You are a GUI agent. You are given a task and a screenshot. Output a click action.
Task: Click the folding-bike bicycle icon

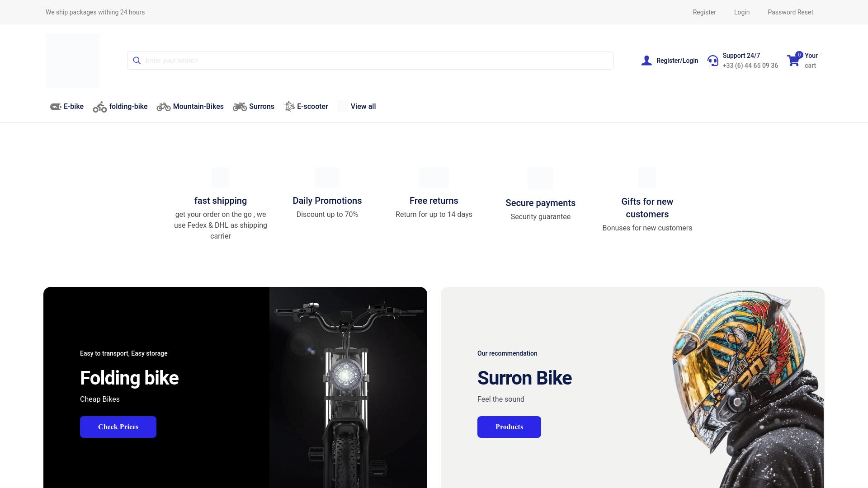point(100,107)
